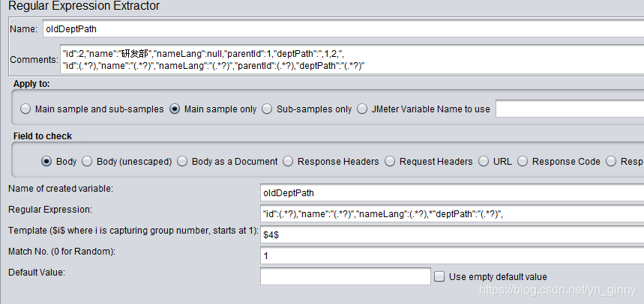Click the Match No. field
This screenshot has height=304, width=644.
[x=452, y=255]
